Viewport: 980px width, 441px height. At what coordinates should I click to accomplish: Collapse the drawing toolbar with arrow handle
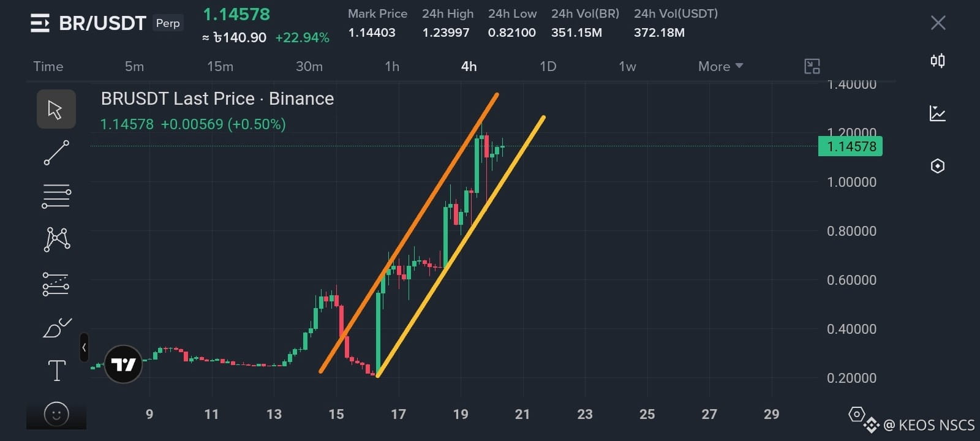(84, 348)
